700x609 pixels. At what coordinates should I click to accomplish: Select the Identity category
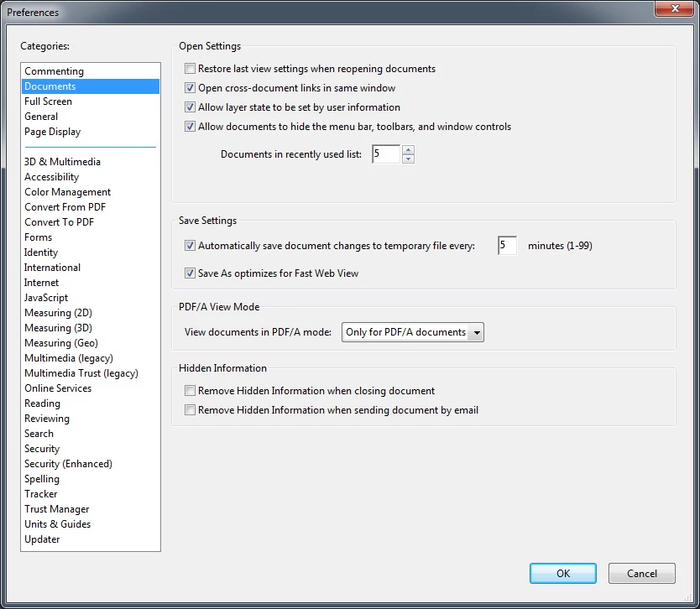coord(91,252)
